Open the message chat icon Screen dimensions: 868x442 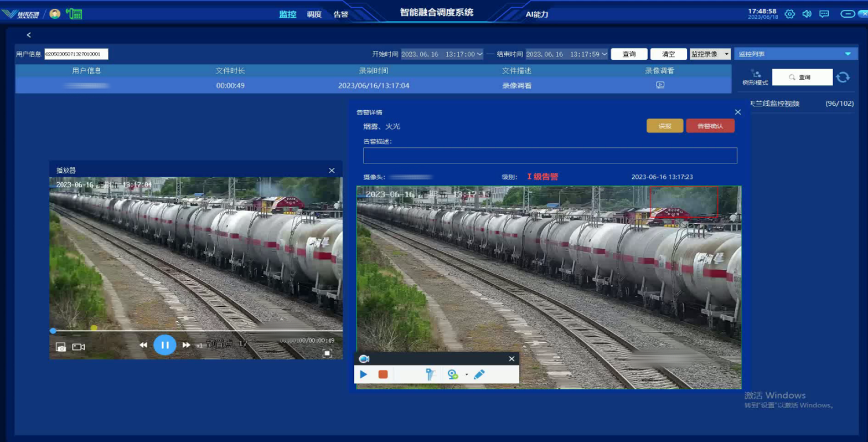pyautogui.click(x=824, y=14)
